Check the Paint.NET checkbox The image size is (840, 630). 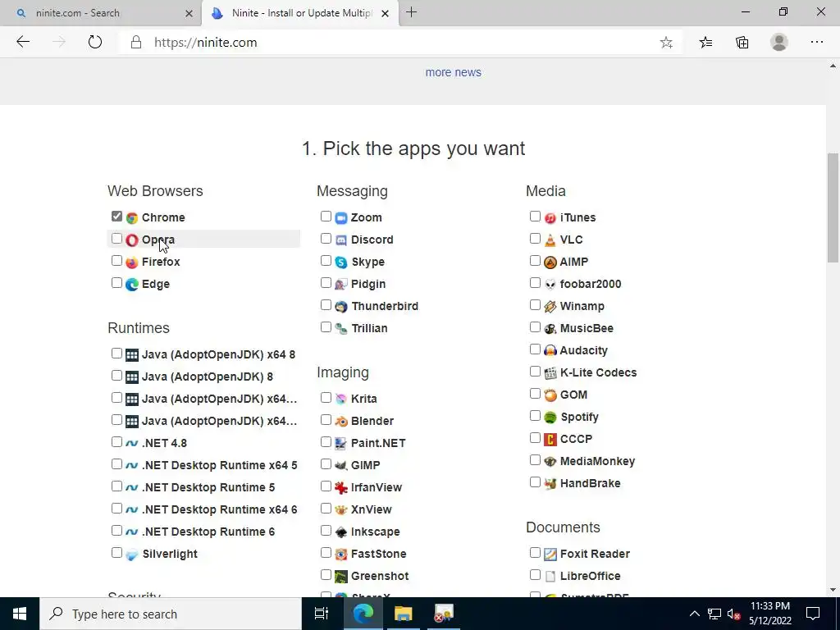[326, 442]
